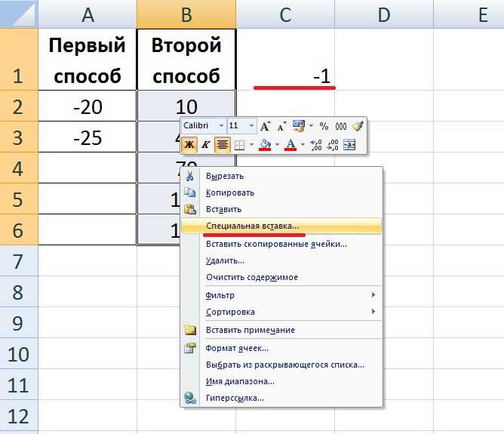The height and width of the screenshot is (434, 504).
Task: Choose Копировать from context menu
Action: pyautogui.click(x=281, y=192)
